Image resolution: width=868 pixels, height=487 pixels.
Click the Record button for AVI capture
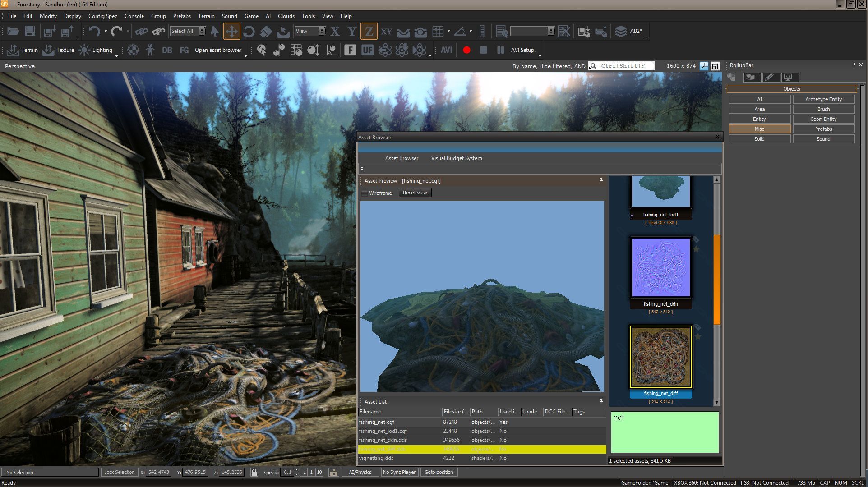tap(467, 50)
